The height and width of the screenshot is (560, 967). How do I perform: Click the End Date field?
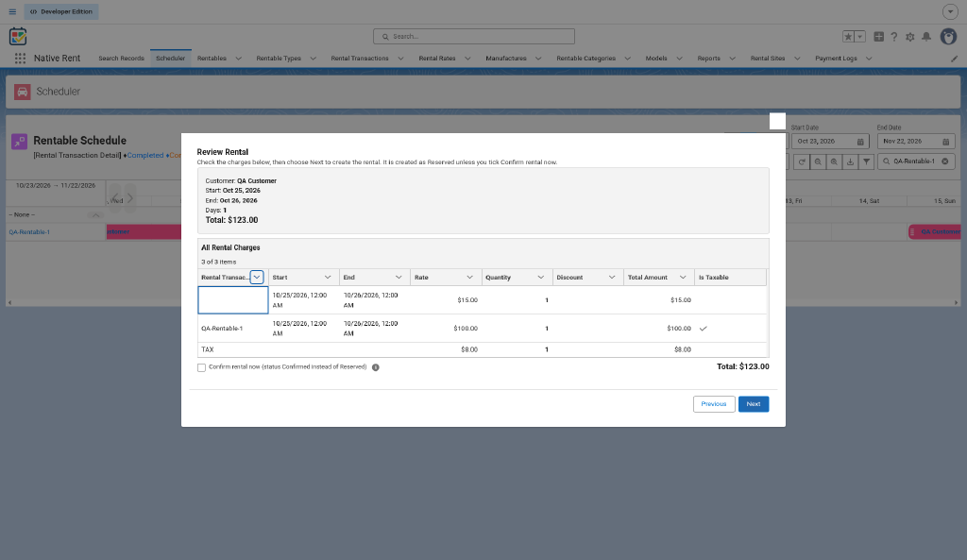(x=916, y=142)
